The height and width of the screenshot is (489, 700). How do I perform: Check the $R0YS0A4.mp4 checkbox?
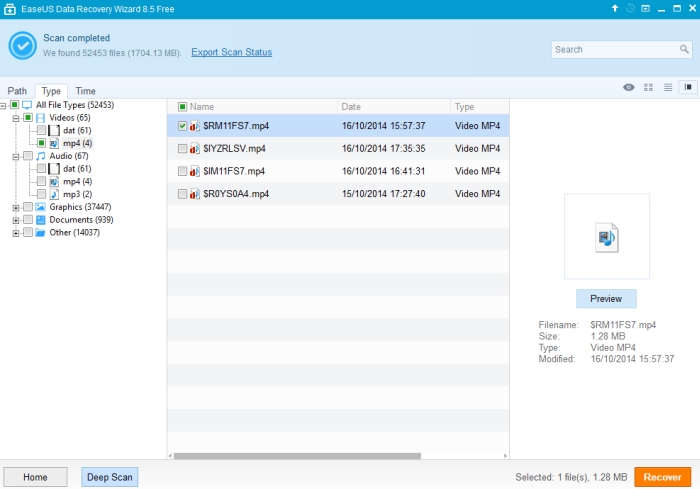pyautogui.click(x=182, y=194)
